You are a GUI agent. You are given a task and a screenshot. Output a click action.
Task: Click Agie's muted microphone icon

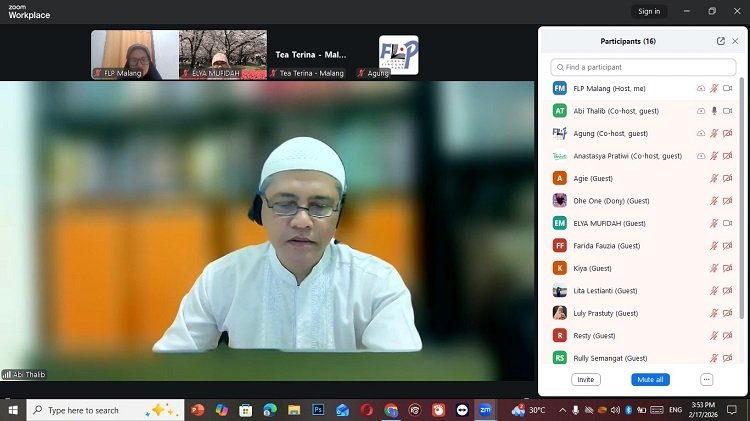714,178
